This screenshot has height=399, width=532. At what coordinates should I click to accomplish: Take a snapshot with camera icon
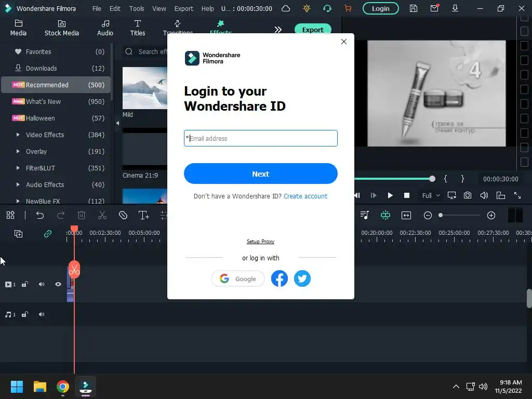(x=468, y=195)
